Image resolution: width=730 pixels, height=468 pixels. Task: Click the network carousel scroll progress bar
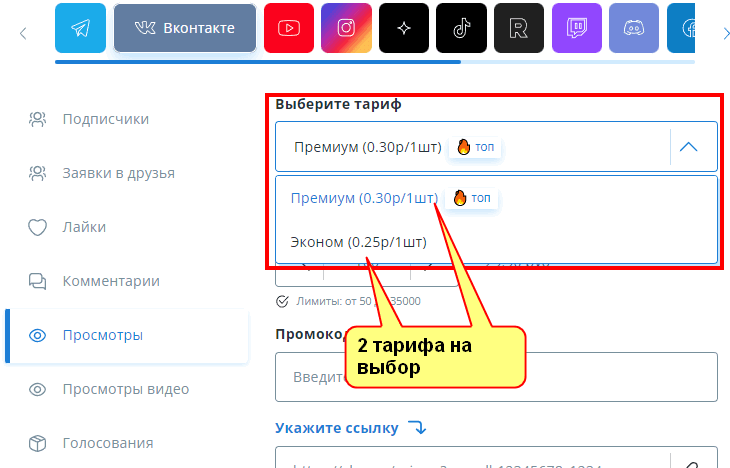coord(375,62)
